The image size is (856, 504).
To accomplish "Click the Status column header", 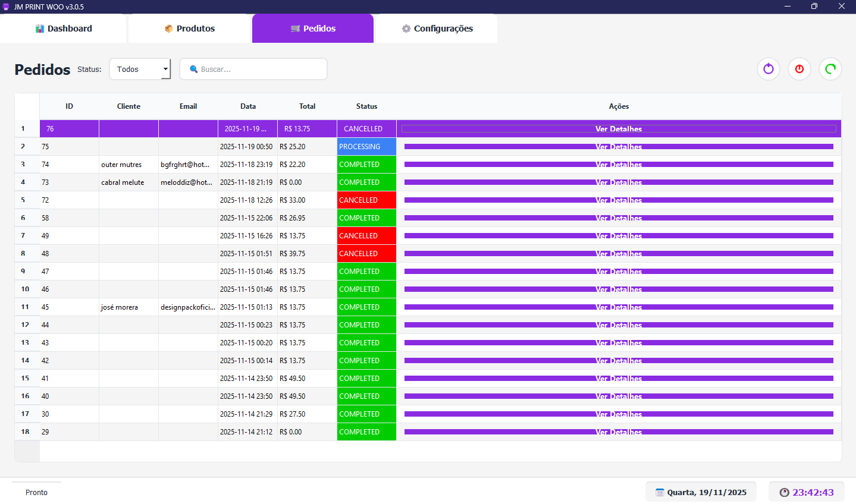I will (366, 106).
